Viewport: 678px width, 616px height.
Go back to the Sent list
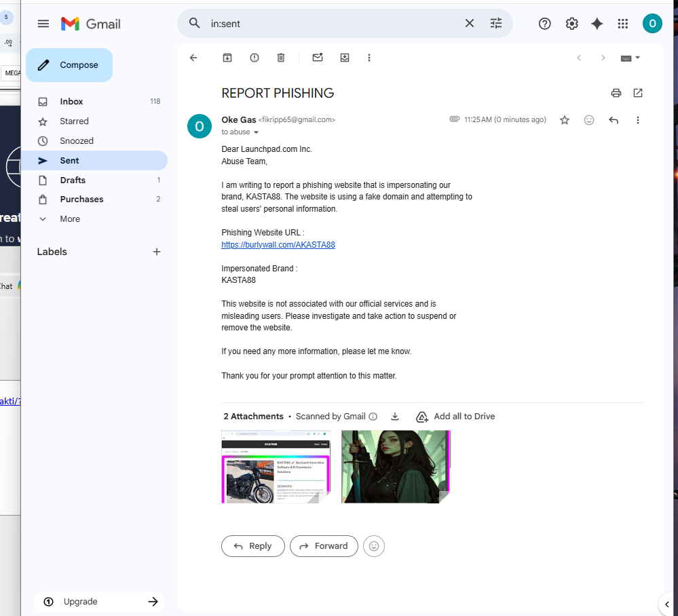tap(193, 58)
